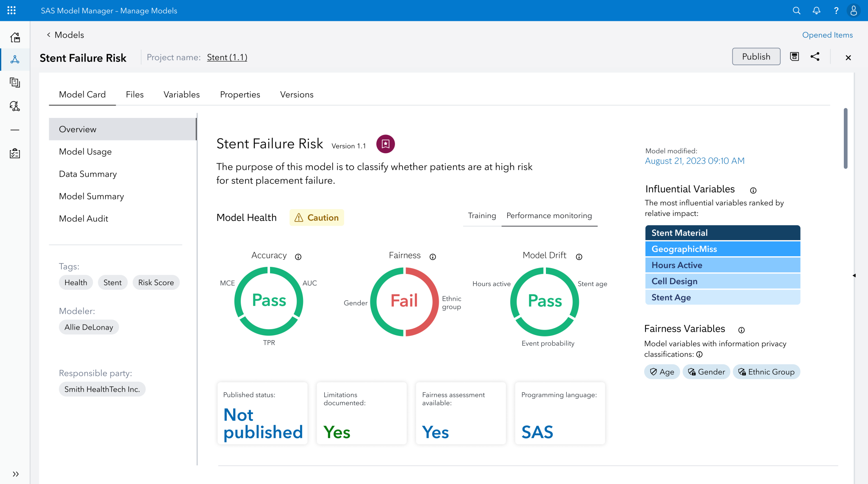Screen dimensions: 868x484
Task: Toggle the Ethnic Group fairness chip
Action: pos(766,372)
